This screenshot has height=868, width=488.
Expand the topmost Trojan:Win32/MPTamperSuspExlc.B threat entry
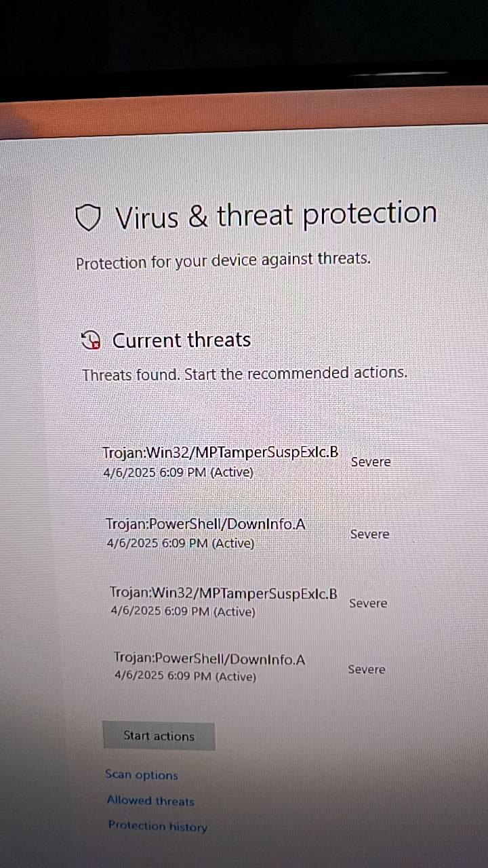[x=247, y=462]
